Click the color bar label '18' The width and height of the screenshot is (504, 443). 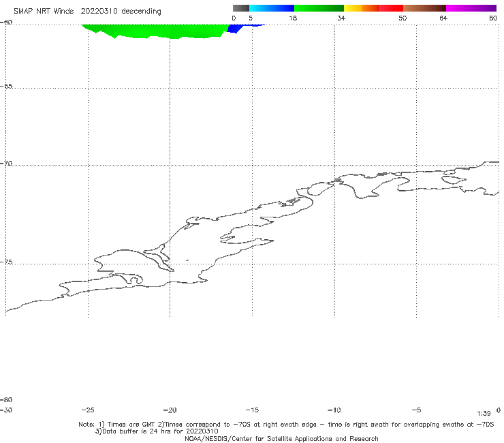click(293, 18)
